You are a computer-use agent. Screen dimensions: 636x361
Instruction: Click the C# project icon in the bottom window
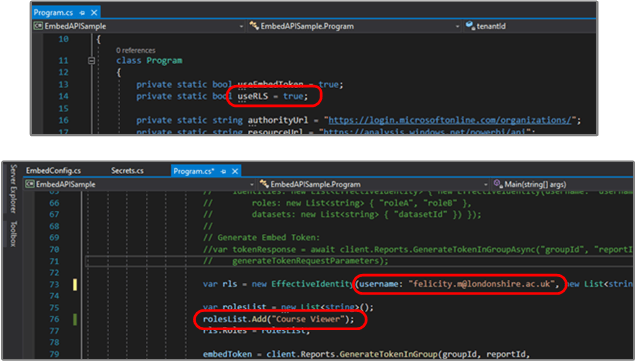[30, 184]
